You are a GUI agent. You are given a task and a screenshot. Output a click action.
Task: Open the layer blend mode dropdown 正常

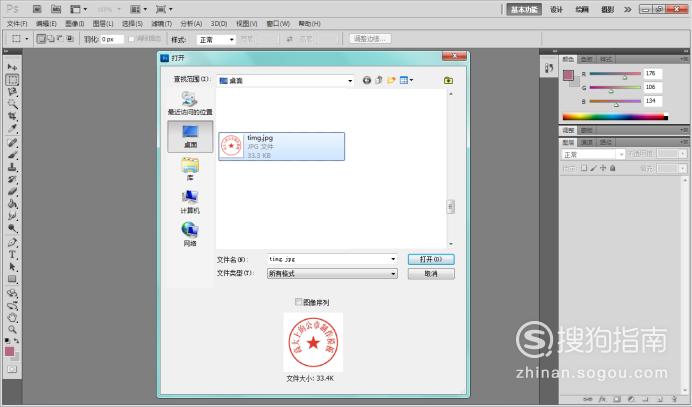pos(592,155)
